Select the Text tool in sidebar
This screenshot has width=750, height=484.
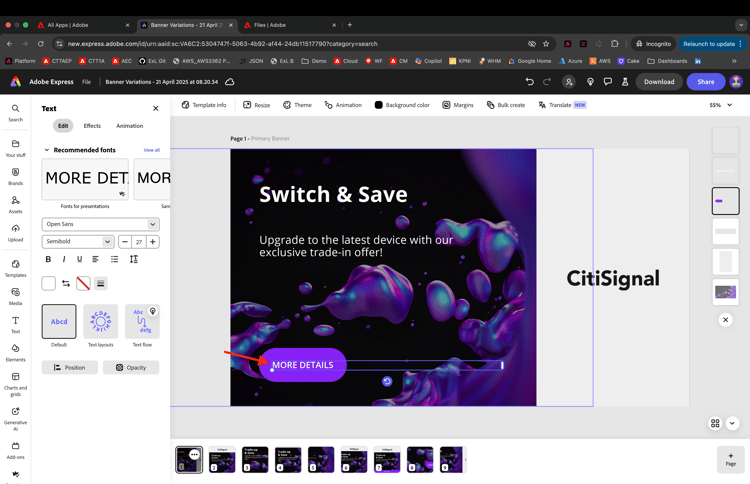point(15,324)
